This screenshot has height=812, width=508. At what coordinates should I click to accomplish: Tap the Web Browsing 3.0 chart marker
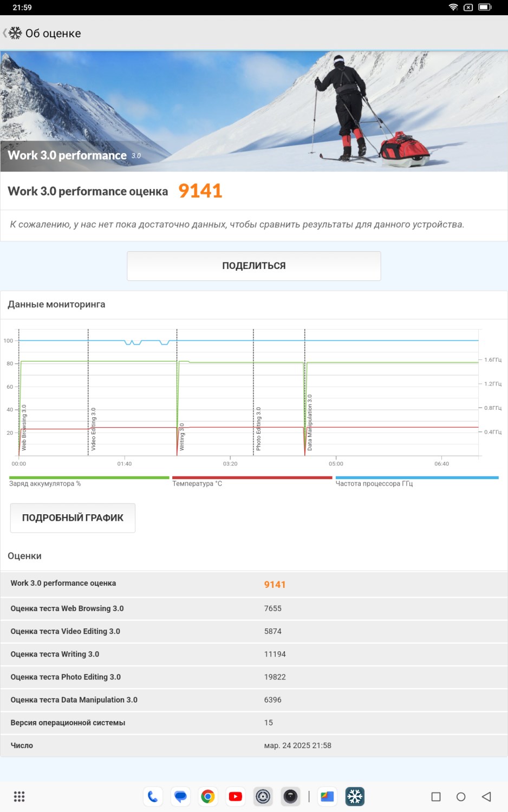pyautogui.click(x=24, y=428)
